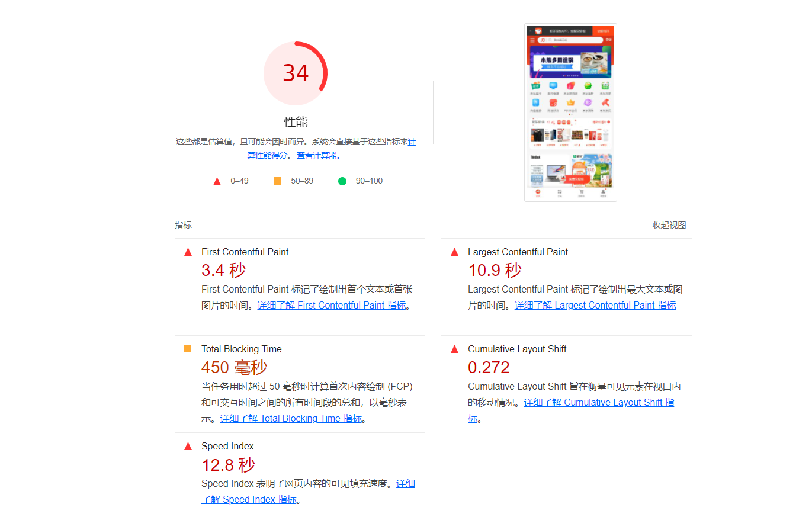This screenshot has width=812, height=517.
Task: Click the Speed Index red triangle icon
Action: point(188,447)
